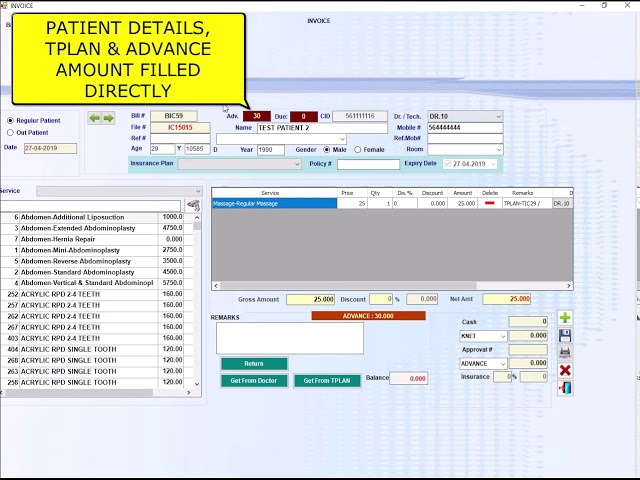Click service list scroll down arrow
Image resolution: width=640 pixels, height=480 pixels.
pyautogui.click(x=197, y=384)
